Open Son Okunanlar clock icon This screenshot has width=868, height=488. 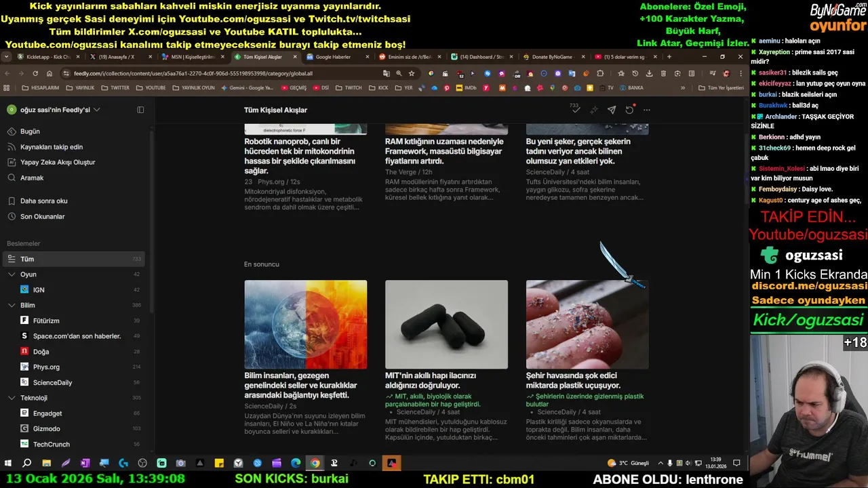pos(12,216)
